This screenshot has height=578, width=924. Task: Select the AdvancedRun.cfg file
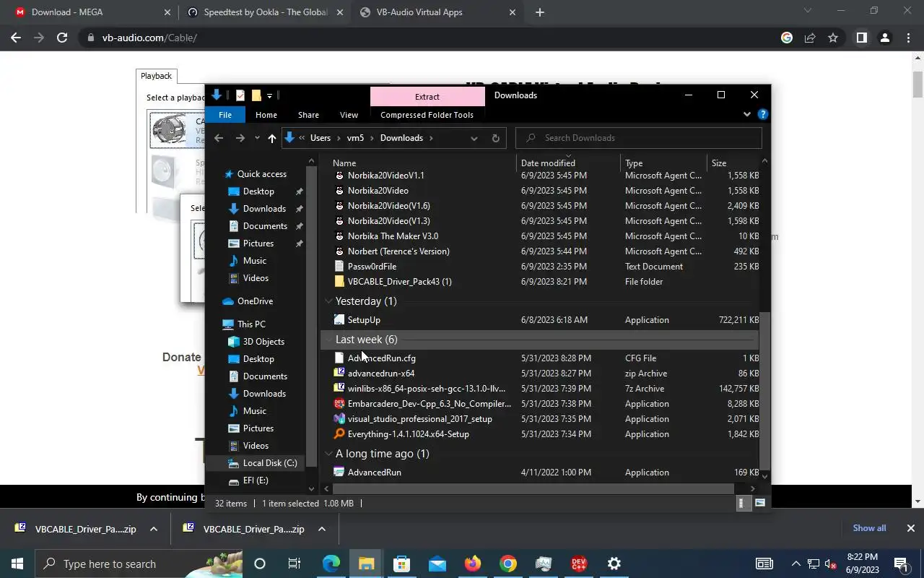pos(381,358)
